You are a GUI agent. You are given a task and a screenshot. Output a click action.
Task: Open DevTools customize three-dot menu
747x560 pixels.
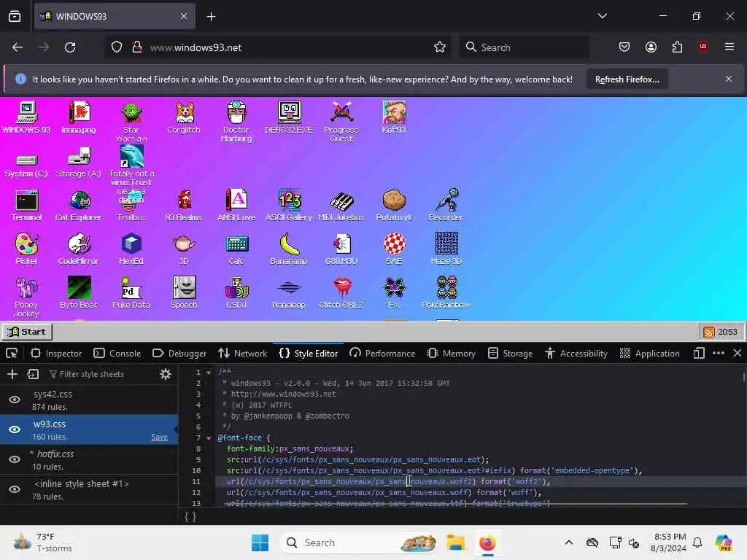[719, 354]
